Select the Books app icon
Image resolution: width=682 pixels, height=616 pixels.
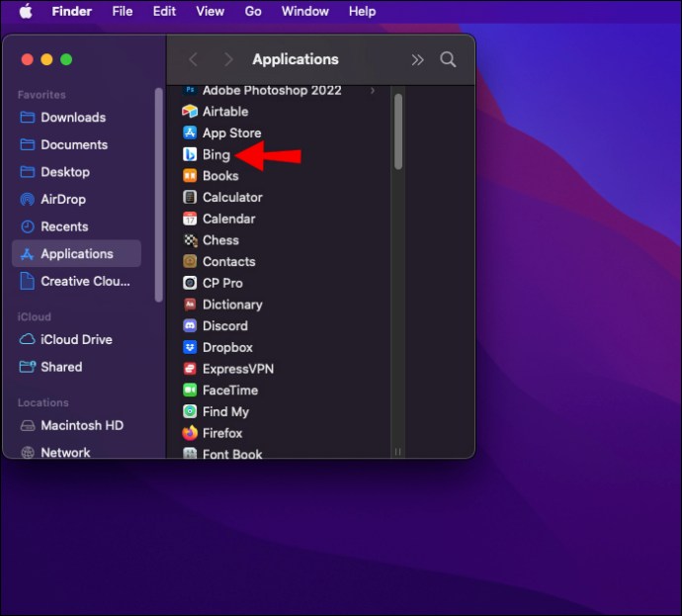[190, 176]
